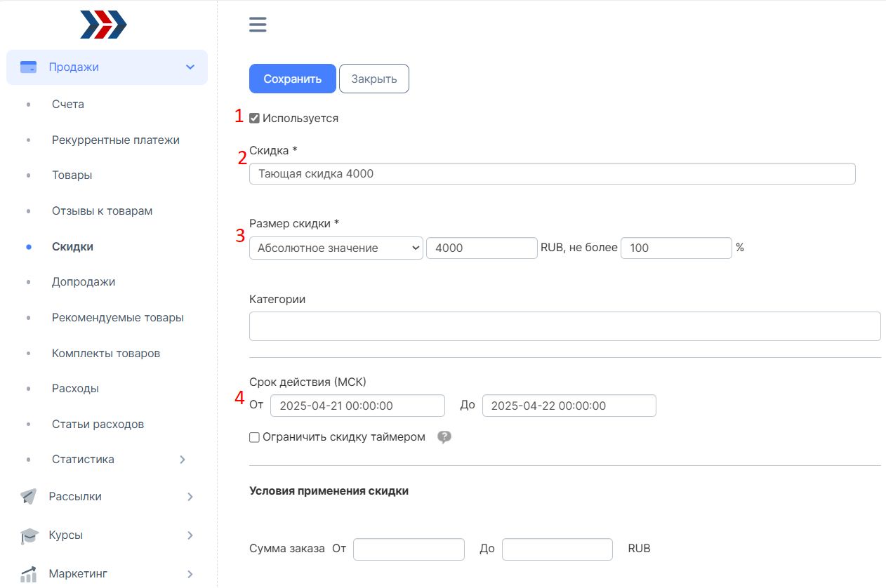Click the Категории input box
This screenshot has height=588, width=886.
click(565, 326)
